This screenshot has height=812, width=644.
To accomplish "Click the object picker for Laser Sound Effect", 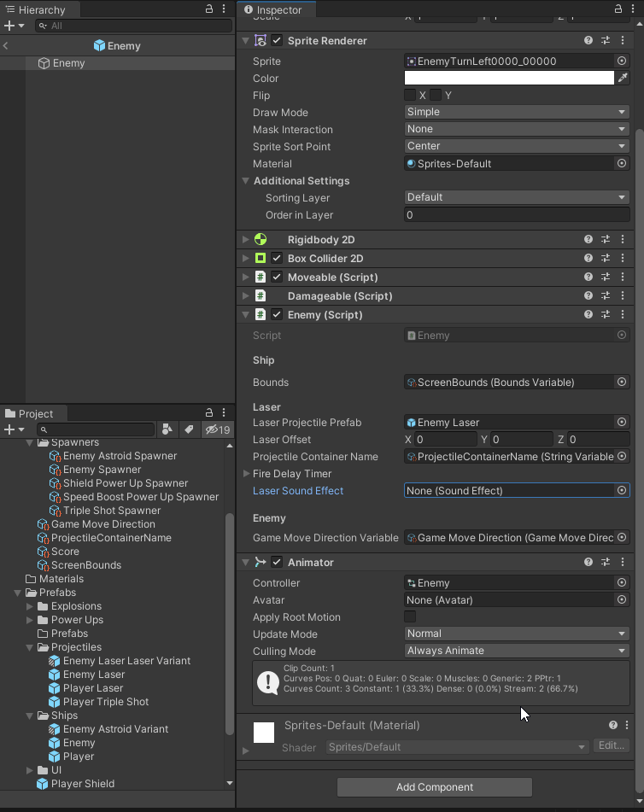I will [x=622, y=491].
